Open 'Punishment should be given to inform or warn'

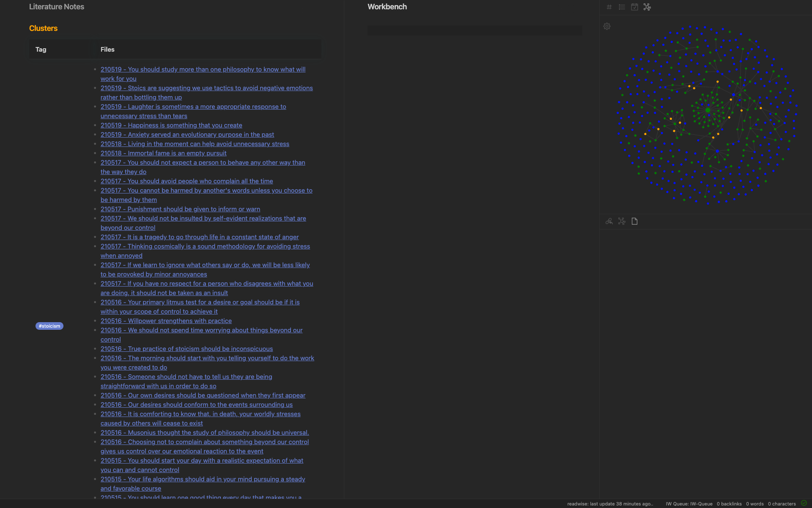click(180, 209)
